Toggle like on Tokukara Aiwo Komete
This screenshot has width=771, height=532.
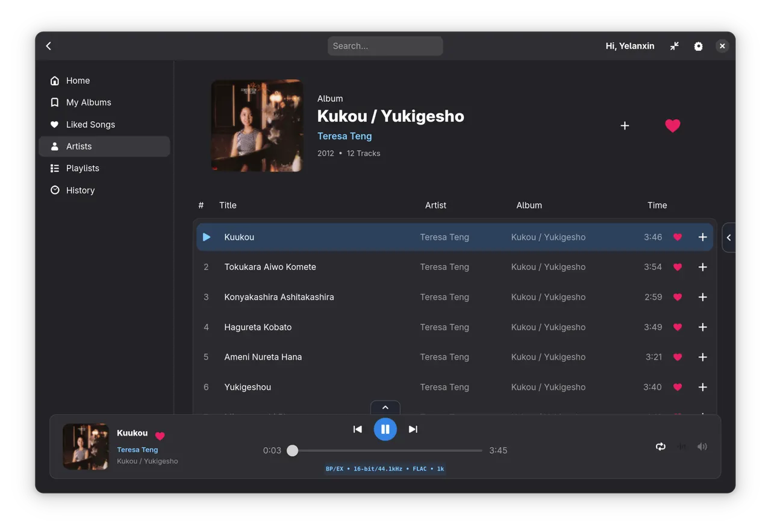coord(678,267)
